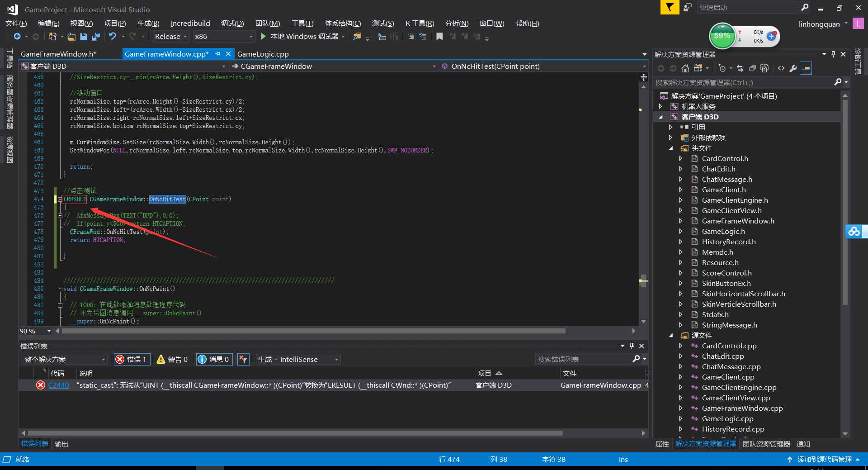The width and height of the screenshot is (868, 470).
Task: Collapse the OnNcPaint function outline on line 485
Action: [x=60, y=289]
